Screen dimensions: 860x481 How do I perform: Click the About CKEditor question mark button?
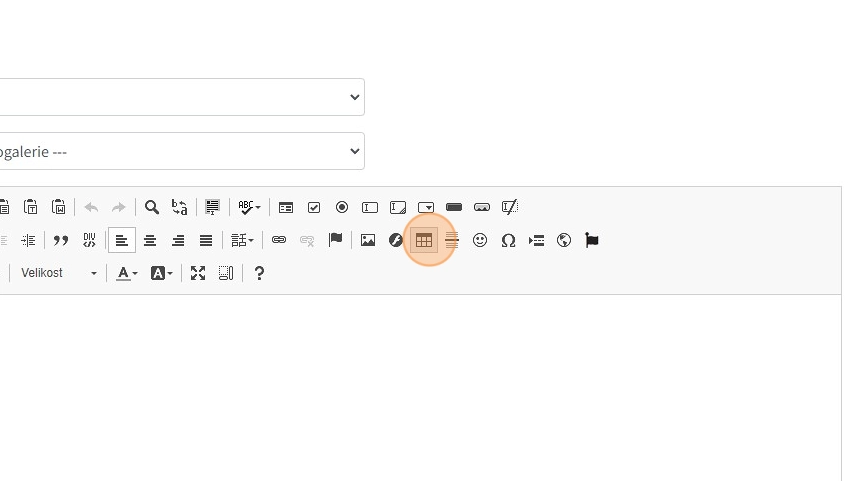[x=259, y=273]
